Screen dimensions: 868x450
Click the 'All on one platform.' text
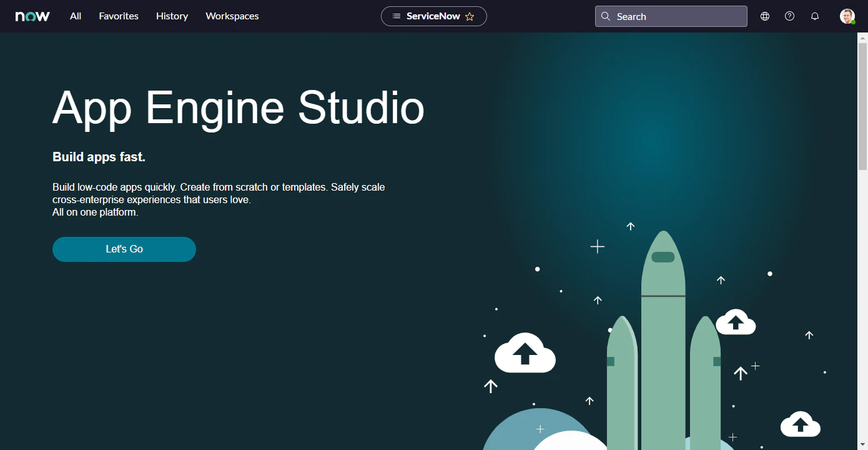pyautogui.click(x=96, y=212)
